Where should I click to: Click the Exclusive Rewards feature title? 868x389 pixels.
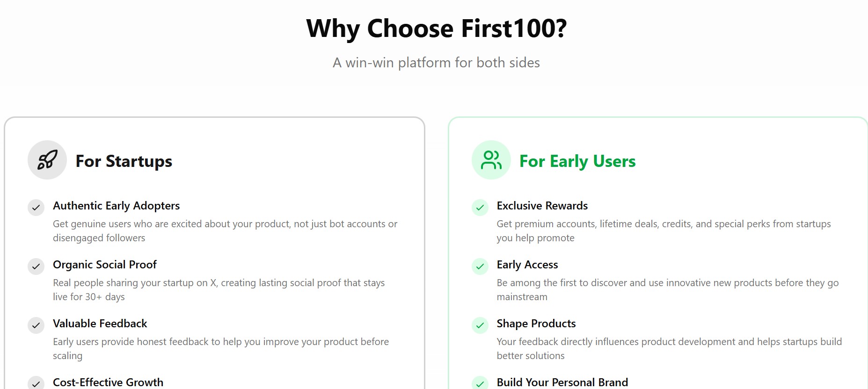(x=542, y=206)
